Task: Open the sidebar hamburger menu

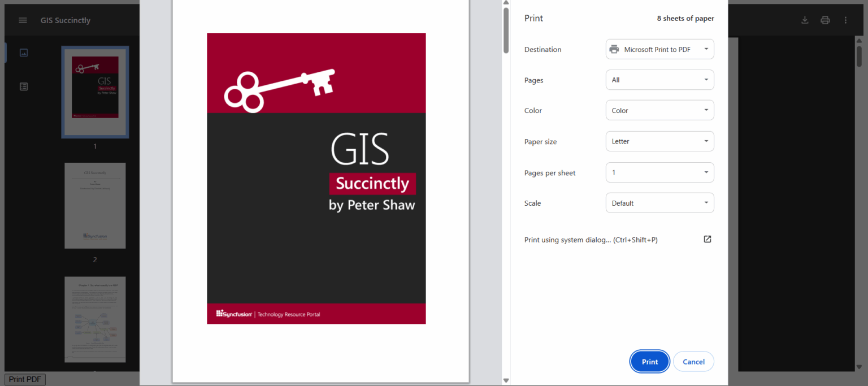Action: coord(23,20)
